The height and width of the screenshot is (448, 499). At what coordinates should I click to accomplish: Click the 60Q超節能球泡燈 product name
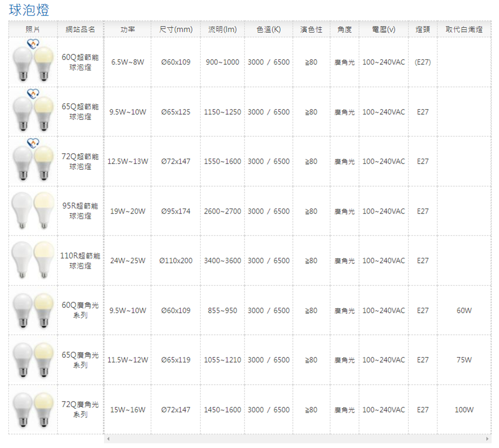click(80, 62)
